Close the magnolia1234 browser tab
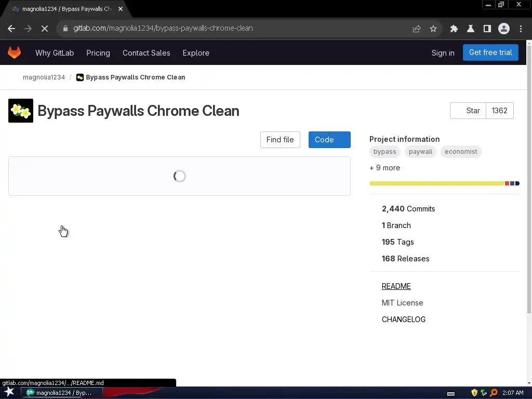 (x=121, y=9)
